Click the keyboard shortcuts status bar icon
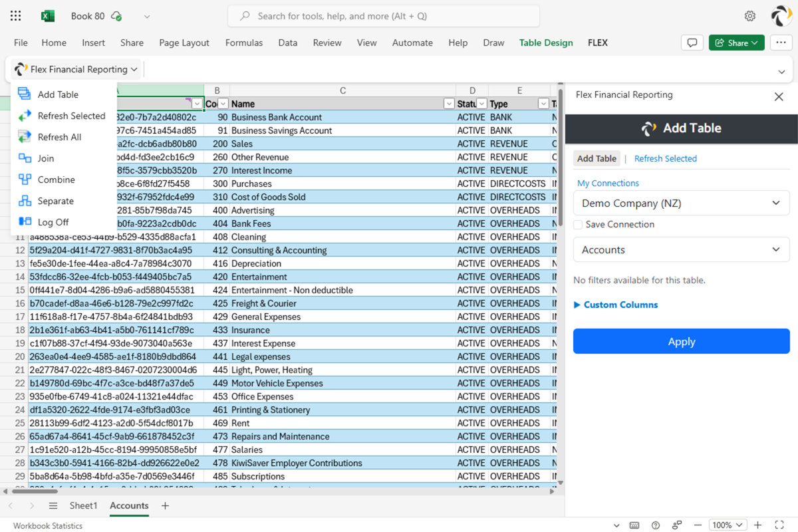The height and width of the screenshot is (532, 798). pos(634,525)
